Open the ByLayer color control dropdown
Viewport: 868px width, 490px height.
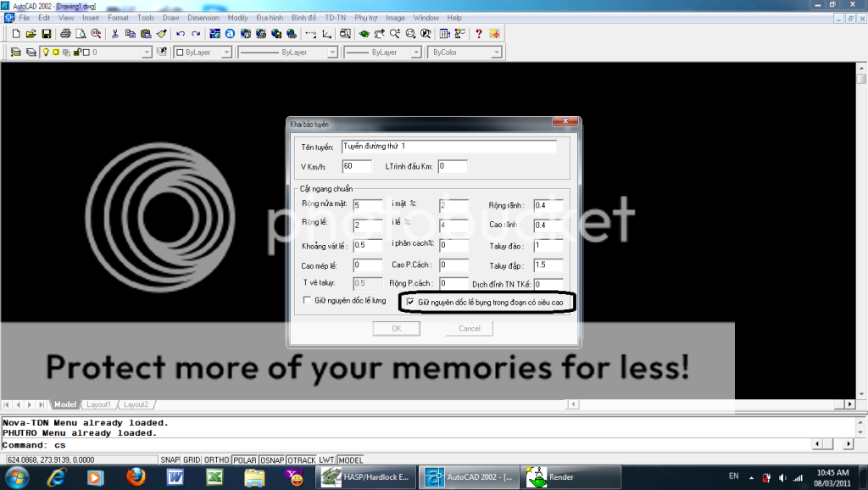click(x=226, y=52)
